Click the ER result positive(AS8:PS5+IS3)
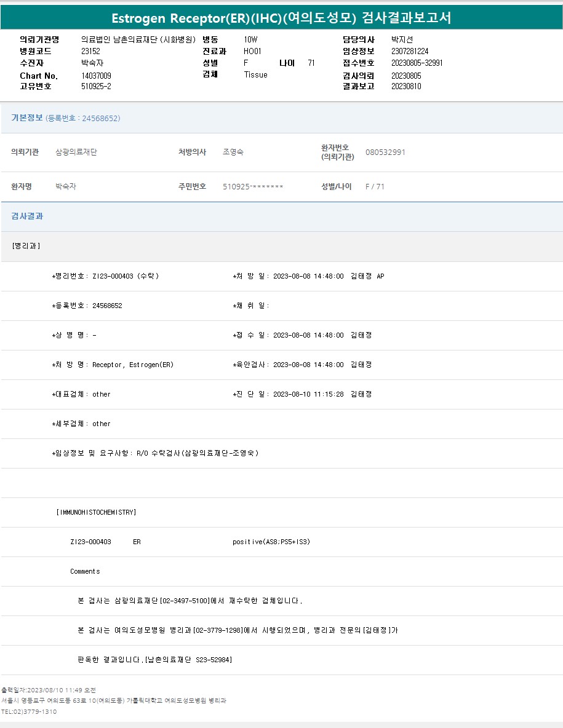 tap(271, 542)
